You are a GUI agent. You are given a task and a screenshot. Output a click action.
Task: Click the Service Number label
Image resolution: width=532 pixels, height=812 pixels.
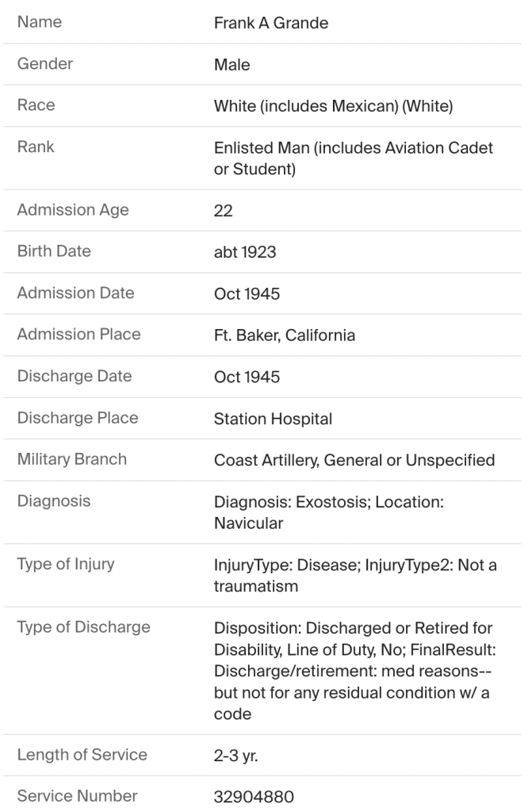pyautogui.click(x=77, y=795)
